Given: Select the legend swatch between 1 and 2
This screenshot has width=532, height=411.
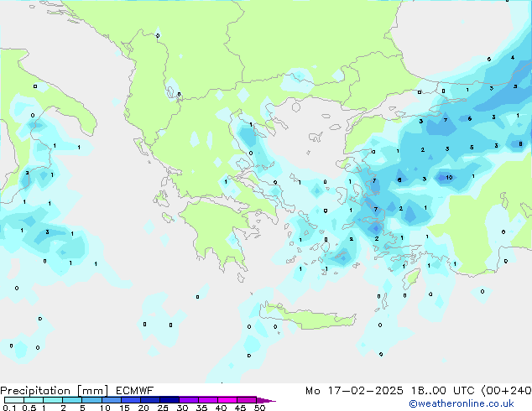Looking at the screenshot, I should pyautogui.click(x=53, y=400).
